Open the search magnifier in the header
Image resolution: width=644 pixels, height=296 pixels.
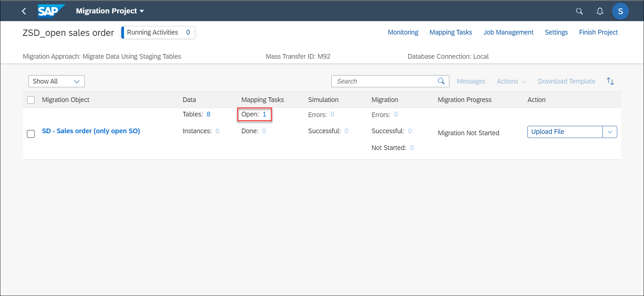579,11
